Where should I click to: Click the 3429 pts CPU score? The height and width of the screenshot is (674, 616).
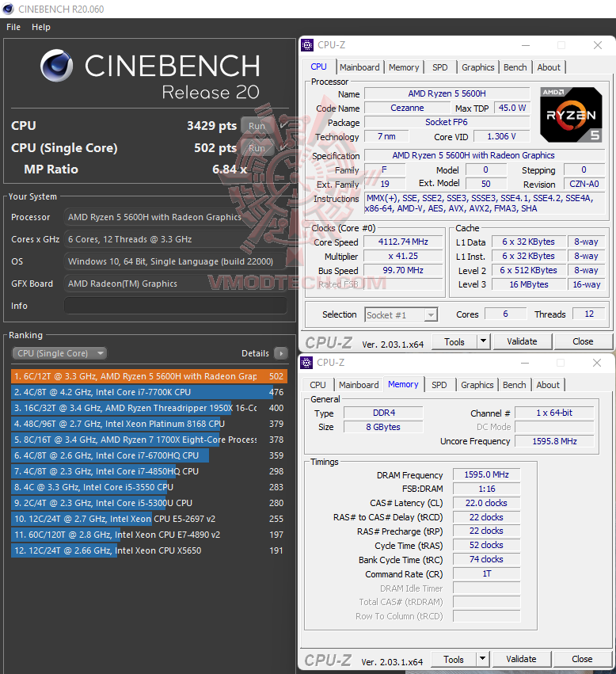(211, 125)
